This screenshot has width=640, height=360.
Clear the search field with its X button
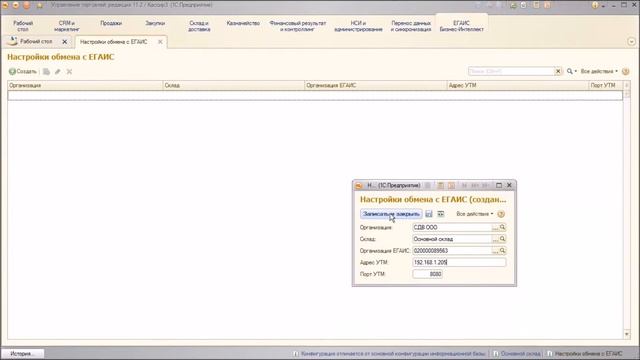[x=558, y=71]
